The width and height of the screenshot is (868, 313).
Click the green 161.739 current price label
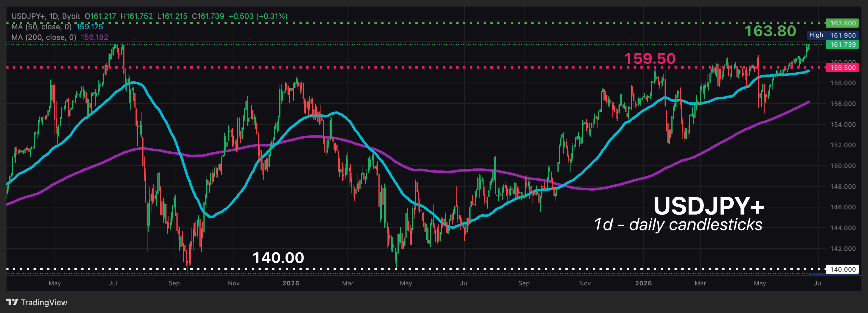842,44
